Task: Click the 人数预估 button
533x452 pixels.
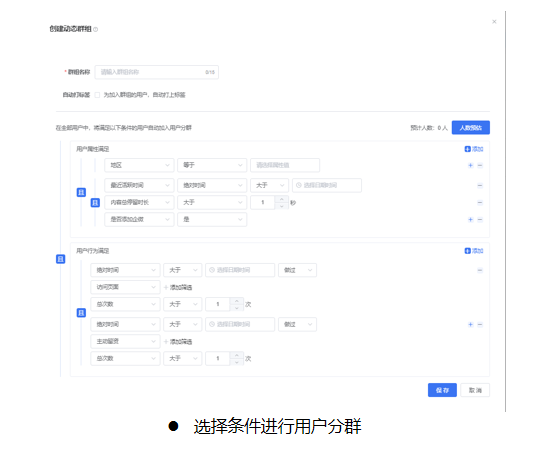Action: (x=470, y=127)
